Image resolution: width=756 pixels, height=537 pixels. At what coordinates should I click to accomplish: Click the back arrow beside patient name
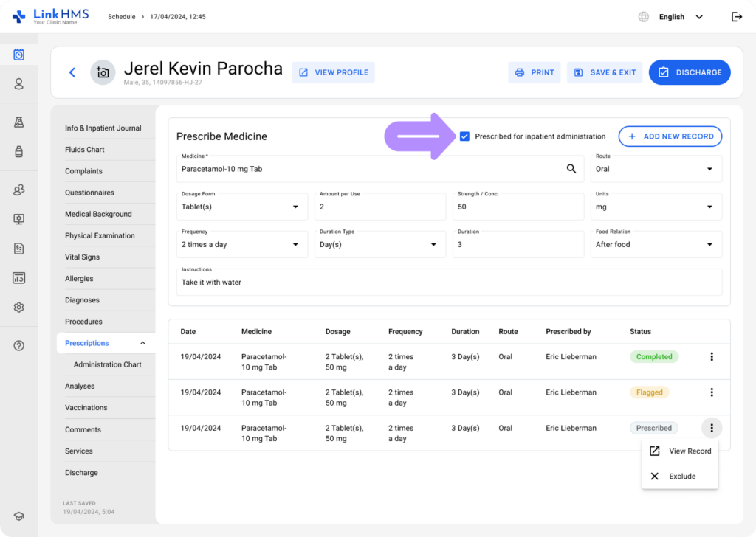pyautogui.click(x=72, y=72)
